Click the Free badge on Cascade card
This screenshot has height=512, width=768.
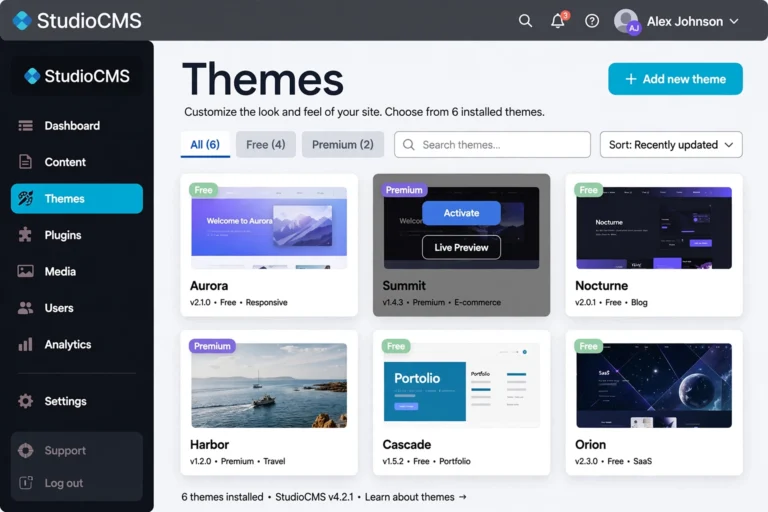(x=396, y=346)
